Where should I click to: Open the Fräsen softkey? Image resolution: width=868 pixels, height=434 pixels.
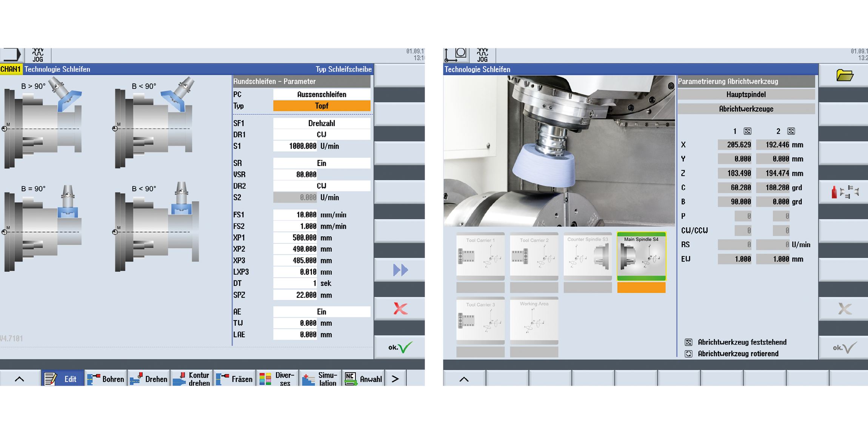[x=234, y=379]
